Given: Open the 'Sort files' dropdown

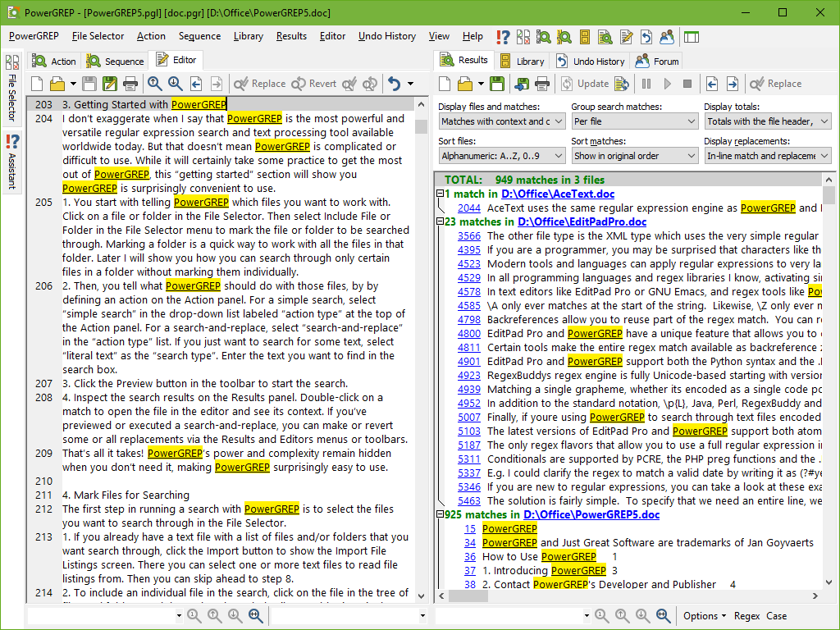Looking at the screenshot, I should (501, 156).
